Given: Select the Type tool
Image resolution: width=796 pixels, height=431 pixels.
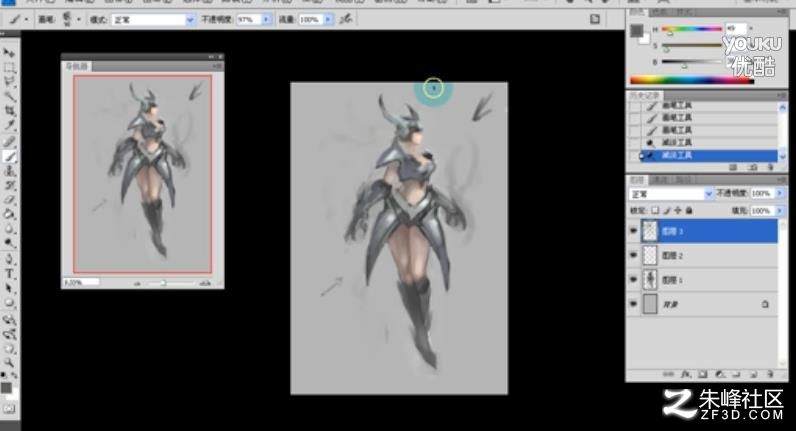Looking at the screenshot, I should point(9,275).
